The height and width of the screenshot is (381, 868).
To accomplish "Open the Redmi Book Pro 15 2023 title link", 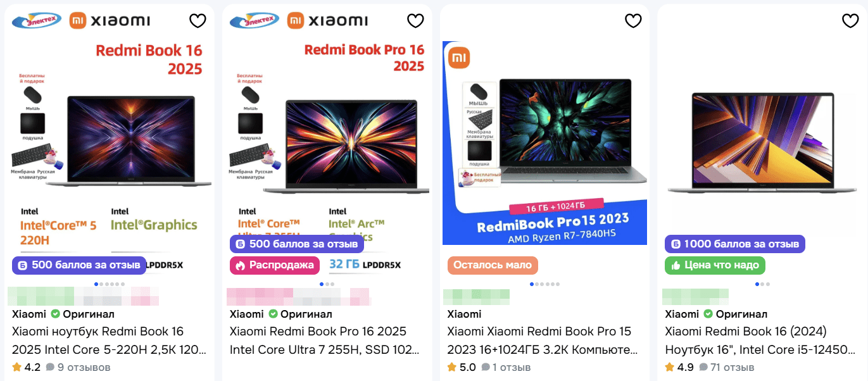I will tap(542, 340).
